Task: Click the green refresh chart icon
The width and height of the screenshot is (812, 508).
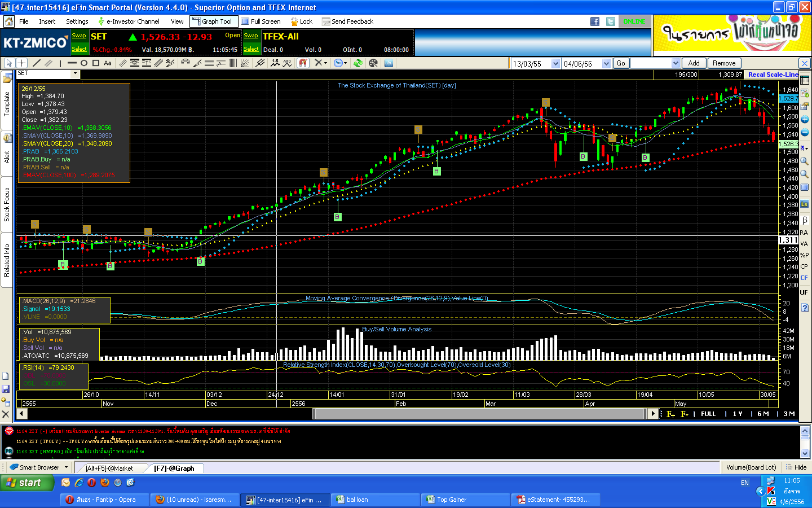Action: click(358, 63)
